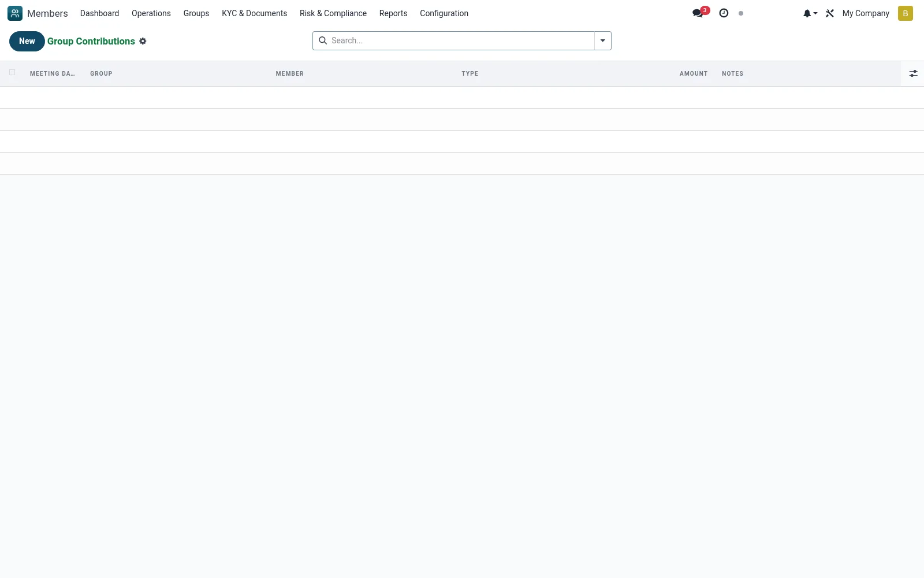This screenshot has width=924, height=578.
Task: Open user avatar B menu
Action: (x=905, y=13)
